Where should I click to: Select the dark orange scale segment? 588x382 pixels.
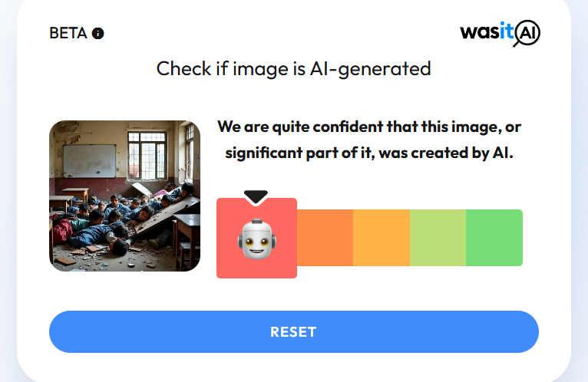point(325,238)
